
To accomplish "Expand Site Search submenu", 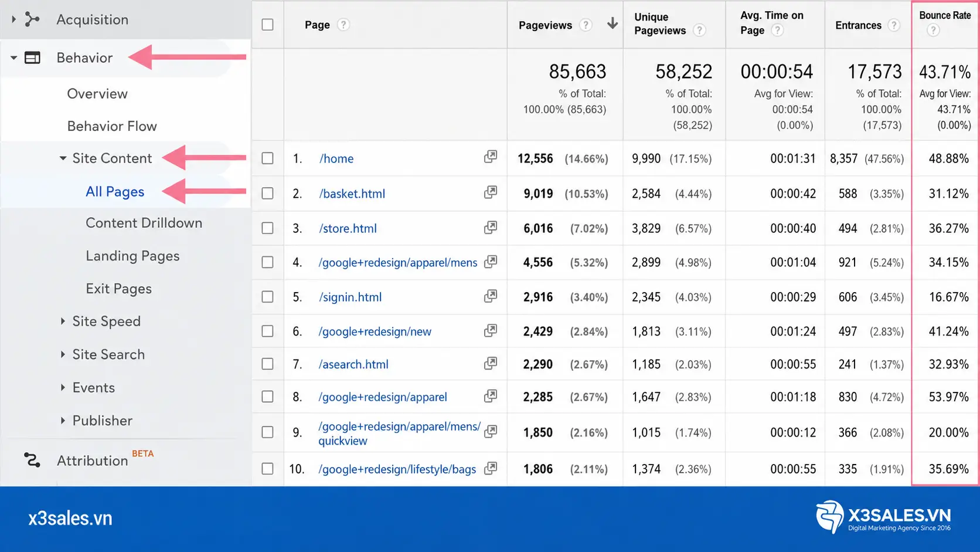I will point(63,354).
